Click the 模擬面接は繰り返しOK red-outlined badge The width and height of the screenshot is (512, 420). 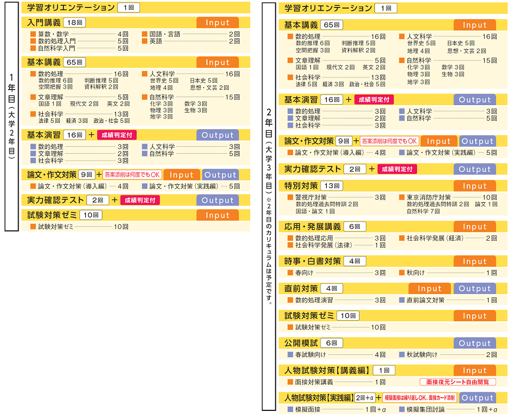[419, 398]
